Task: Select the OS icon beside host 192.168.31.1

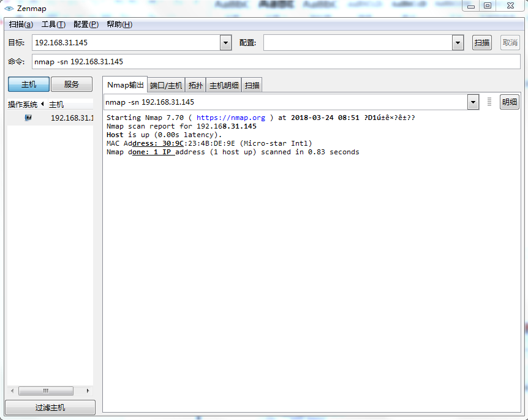Action: point(28,118)
